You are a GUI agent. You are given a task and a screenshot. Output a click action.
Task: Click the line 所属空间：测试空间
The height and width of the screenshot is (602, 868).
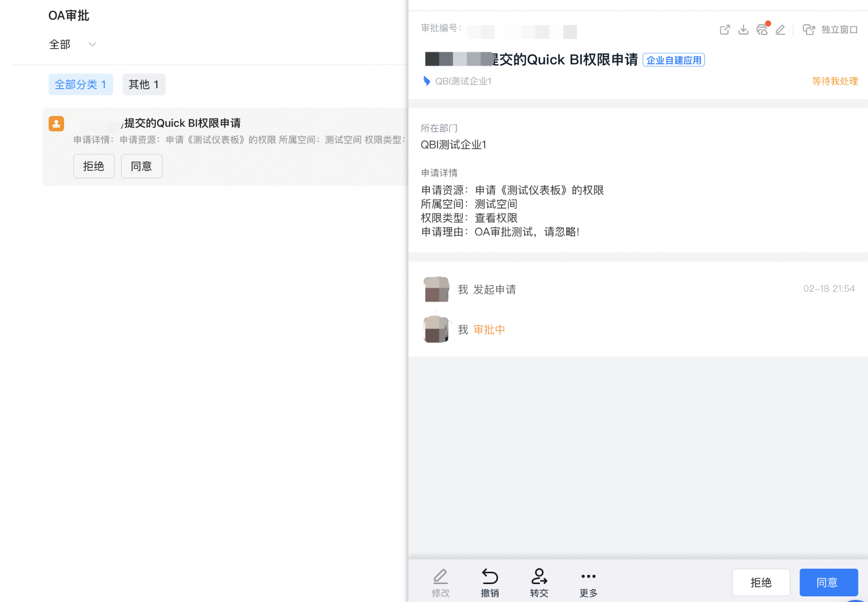[x=469, y=204]
